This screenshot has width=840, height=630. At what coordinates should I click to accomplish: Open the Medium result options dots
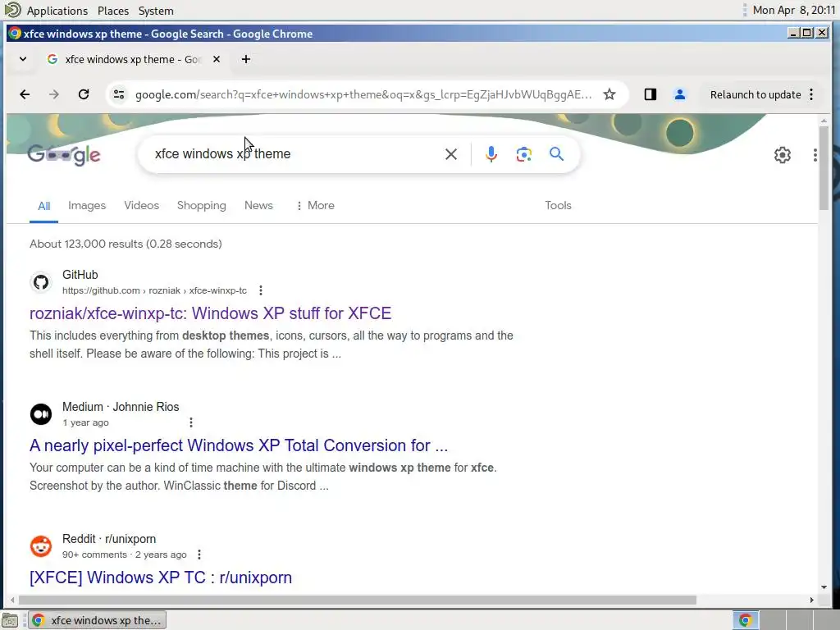tap(191, 422)
